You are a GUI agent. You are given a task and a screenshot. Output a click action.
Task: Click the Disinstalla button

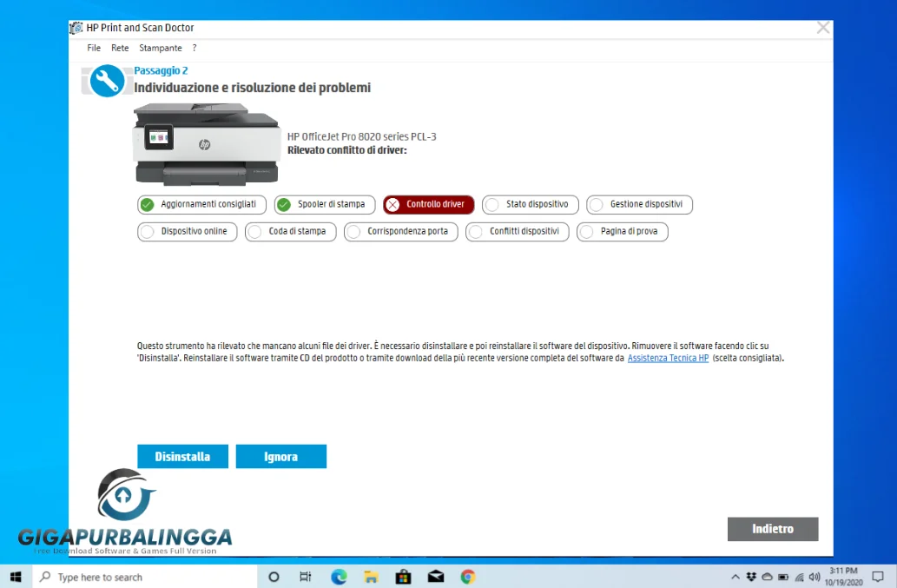(x=182, y=456)
